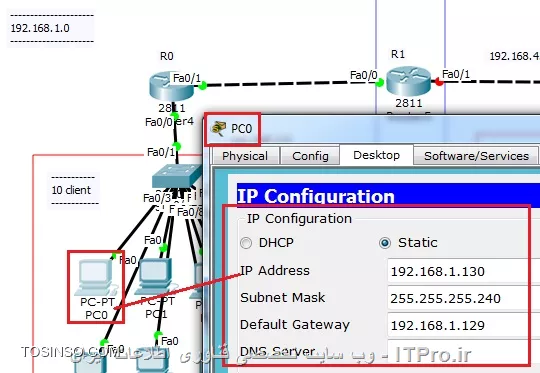
Task: Select the PC0 computer icon
Action: coord(96,277)
